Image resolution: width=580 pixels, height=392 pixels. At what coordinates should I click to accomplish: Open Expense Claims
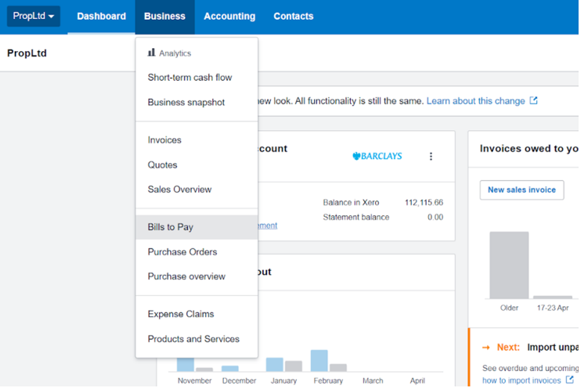coord(181,314)
